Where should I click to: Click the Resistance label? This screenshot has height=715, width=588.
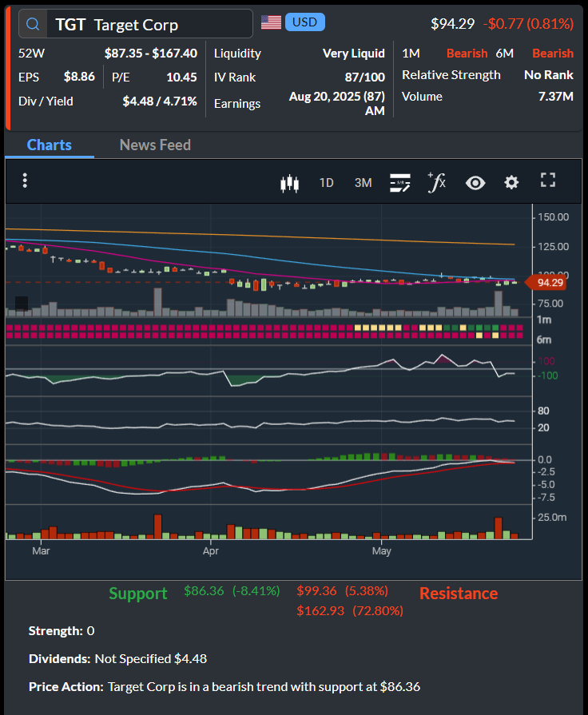pos(459,594)
